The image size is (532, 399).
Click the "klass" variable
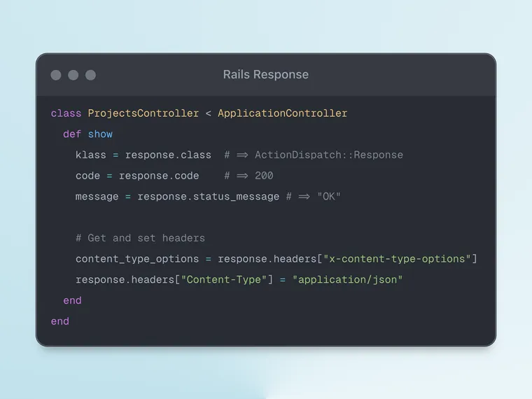(90, 155)
